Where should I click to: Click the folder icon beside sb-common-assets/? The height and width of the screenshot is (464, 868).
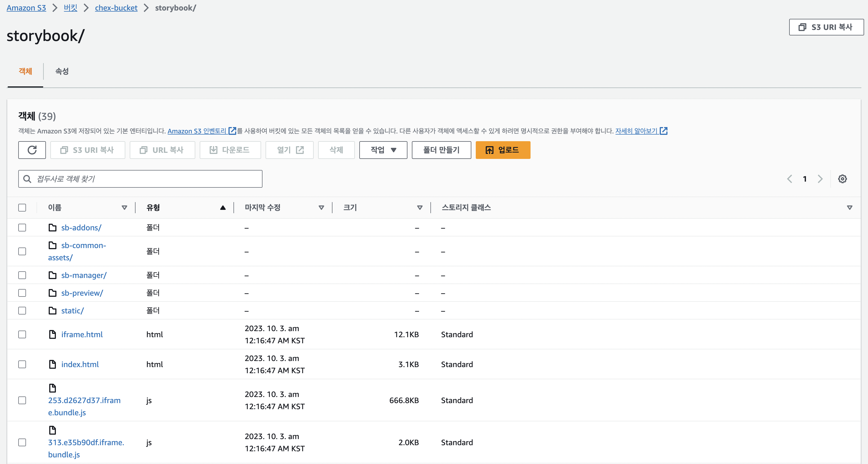(x=53, y=245)
